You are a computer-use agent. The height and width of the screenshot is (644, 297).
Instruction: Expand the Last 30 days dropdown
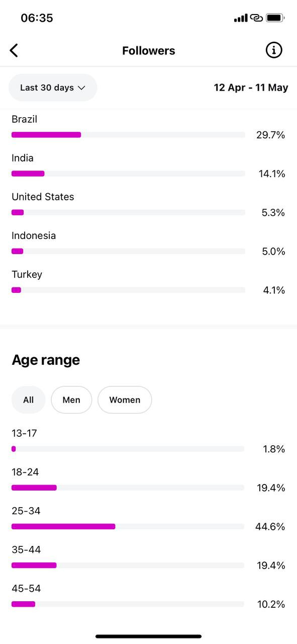[53, 88]
